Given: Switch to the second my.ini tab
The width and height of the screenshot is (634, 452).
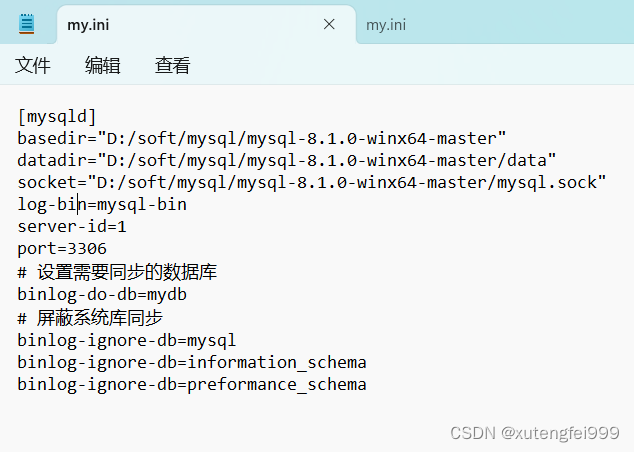Looking at the screenshot, I should coord(386,25).
